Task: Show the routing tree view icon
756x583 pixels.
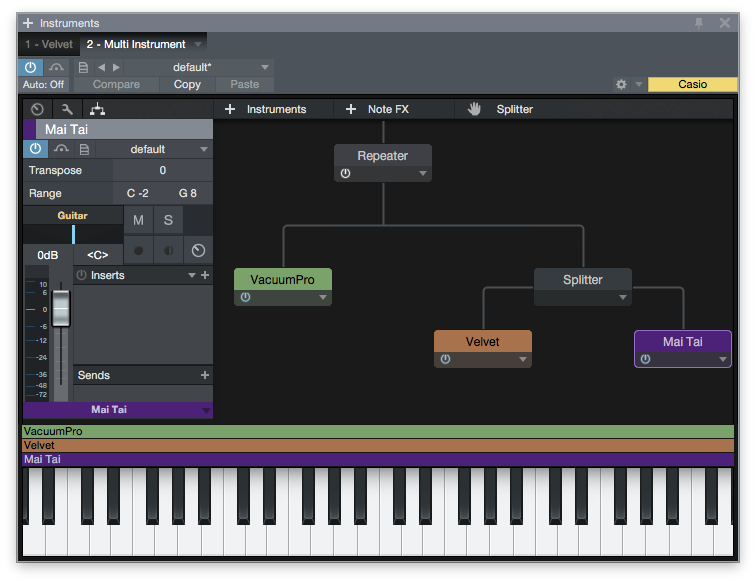Action: tap(97, 109)
